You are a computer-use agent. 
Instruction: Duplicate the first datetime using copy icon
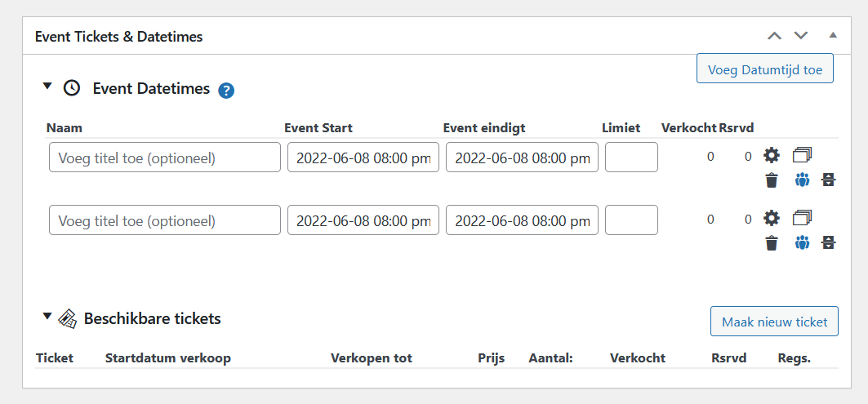[802, 155]
